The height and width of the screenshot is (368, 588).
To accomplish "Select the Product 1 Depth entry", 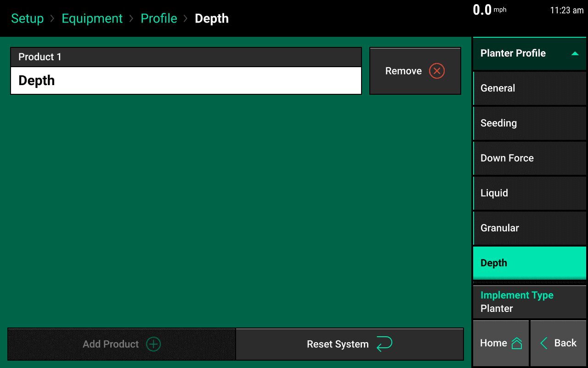I will pos(186,81).
